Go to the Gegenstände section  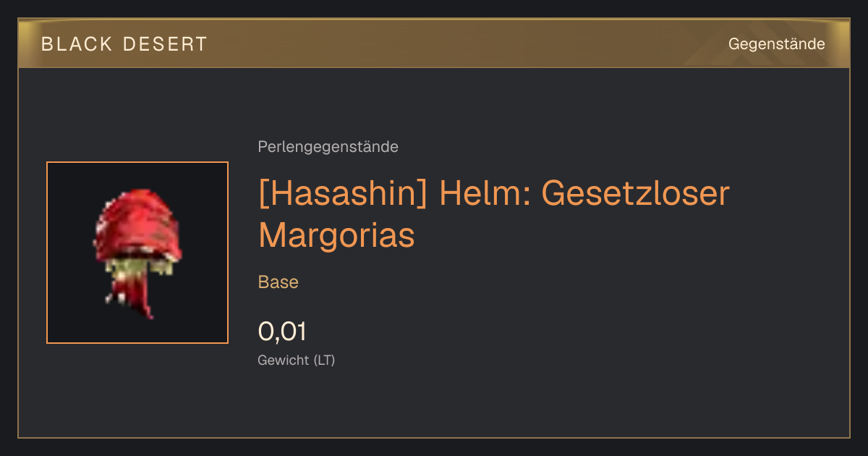click(x=776, y=44)
